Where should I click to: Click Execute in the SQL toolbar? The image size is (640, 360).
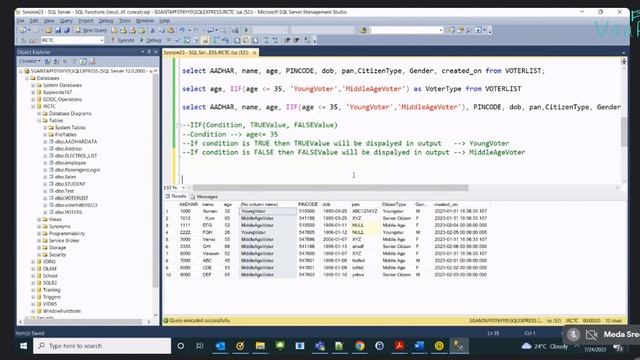(122, 40)
